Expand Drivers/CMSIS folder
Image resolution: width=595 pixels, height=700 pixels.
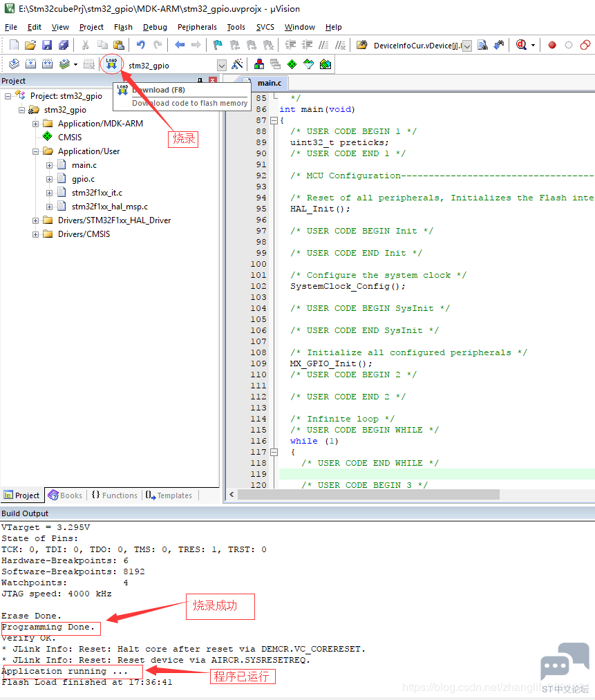[x=35, y=234]
